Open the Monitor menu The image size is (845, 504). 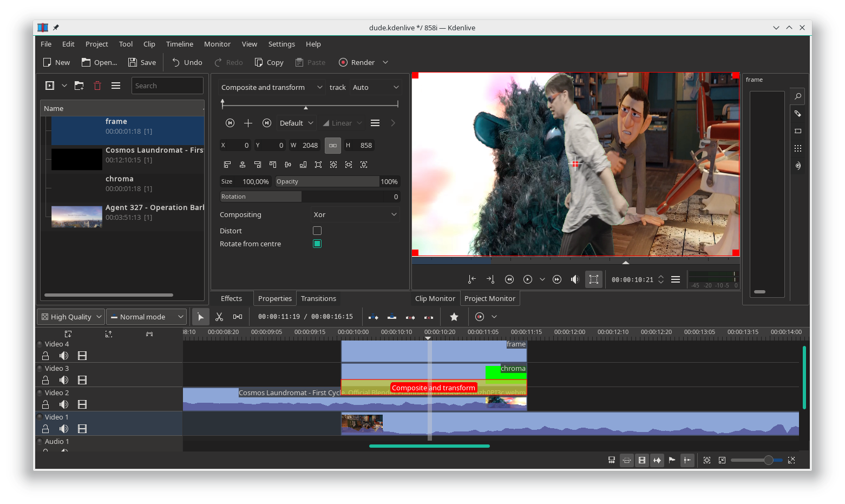pos(217,44)
